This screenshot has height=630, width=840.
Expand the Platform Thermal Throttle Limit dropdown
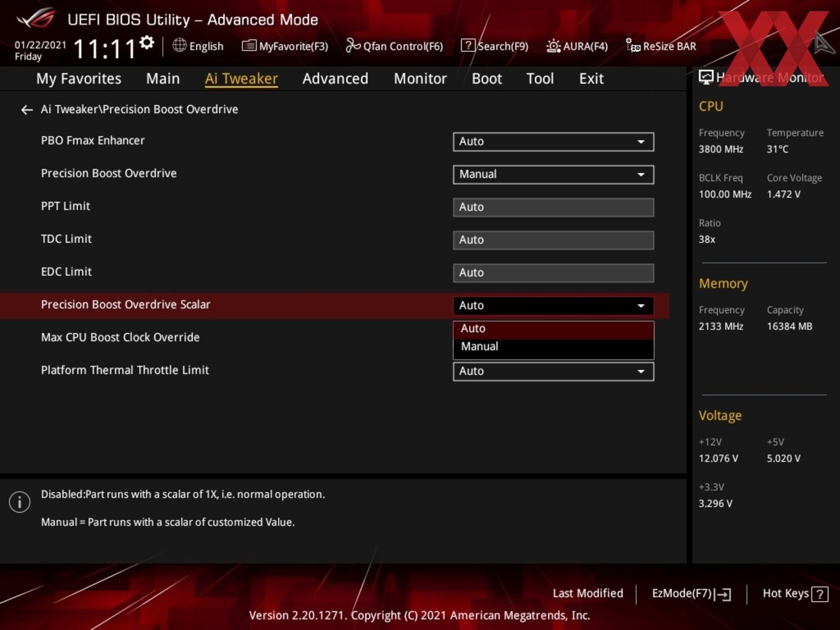553,371
